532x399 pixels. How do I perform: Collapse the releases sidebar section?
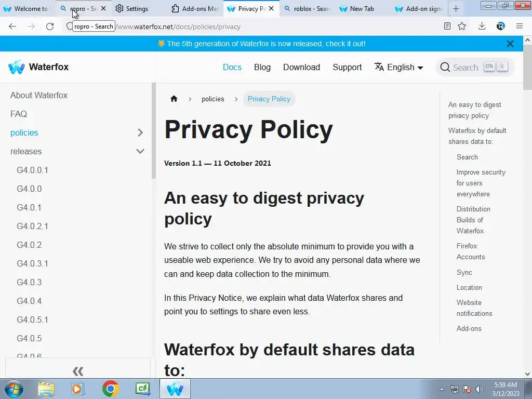click(x=140, y=151)
